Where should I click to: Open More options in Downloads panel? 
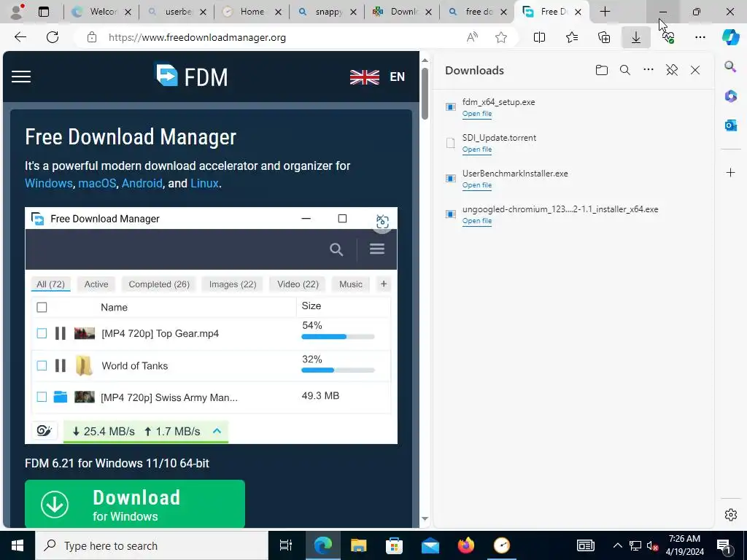[649, 70]
